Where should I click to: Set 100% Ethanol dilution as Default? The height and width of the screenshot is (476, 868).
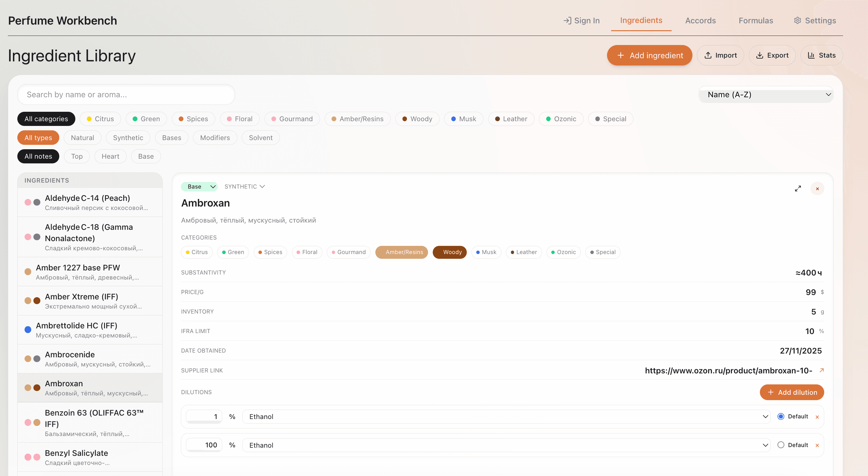(781, 445)
